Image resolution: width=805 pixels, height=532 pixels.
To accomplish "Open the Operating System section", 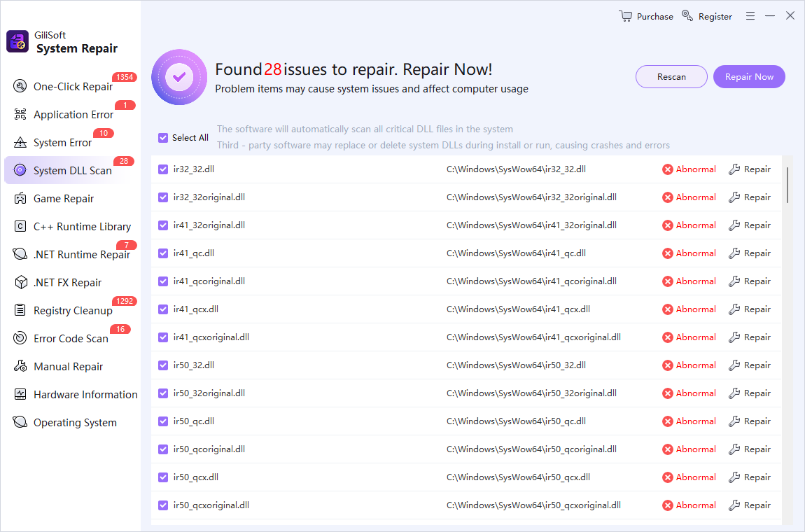I will (75, 423).
